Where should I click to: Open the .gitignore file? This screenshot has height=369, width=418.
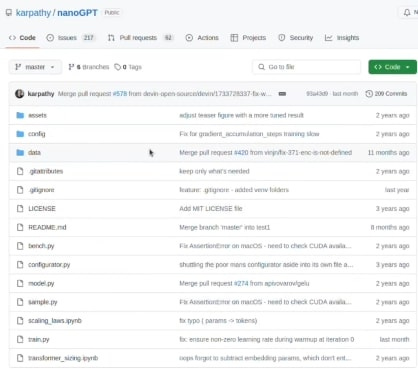[41, 190]
